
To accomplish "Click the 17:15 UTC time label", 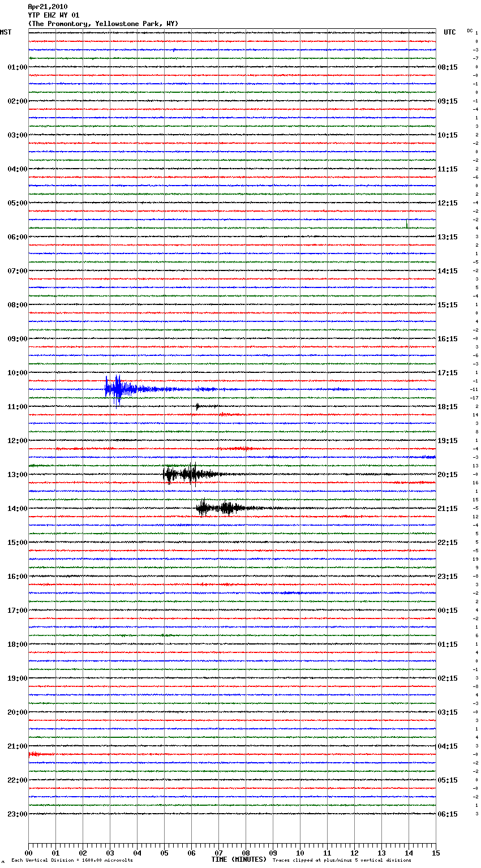I will [448, 373].
